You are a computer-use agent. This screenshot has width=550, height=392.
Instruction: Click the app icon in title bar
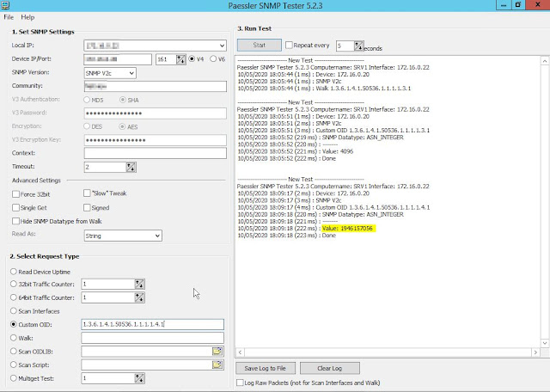[x=5, y=5]
